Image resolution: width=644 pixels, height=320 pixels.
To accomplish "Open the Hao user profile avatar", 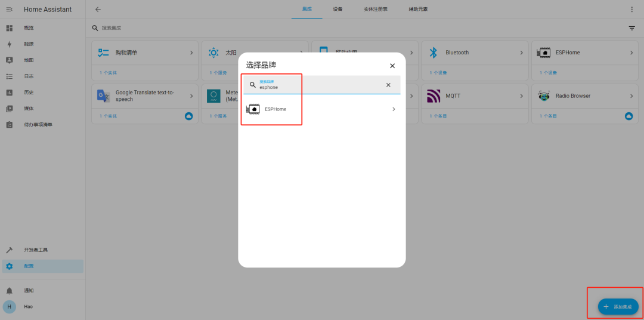I will [10, 307].
